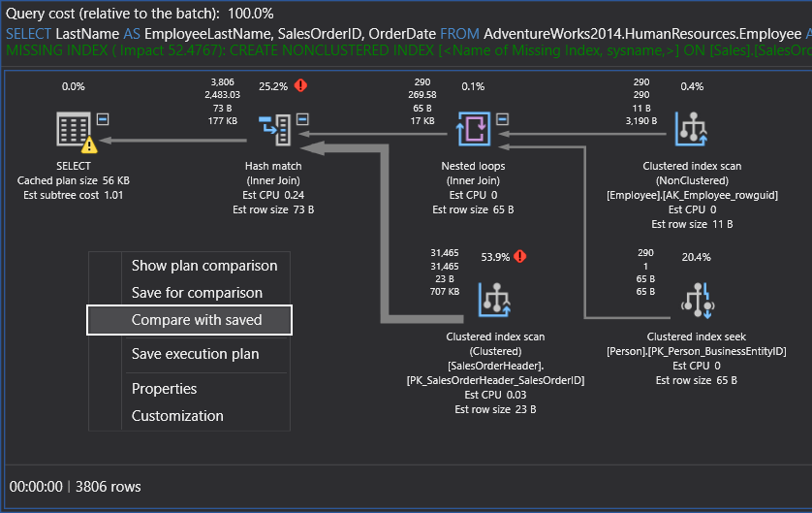Click the SELECT LastName query statement text
The width and height of the screenshot is (812, 513).
pos(409,34)
